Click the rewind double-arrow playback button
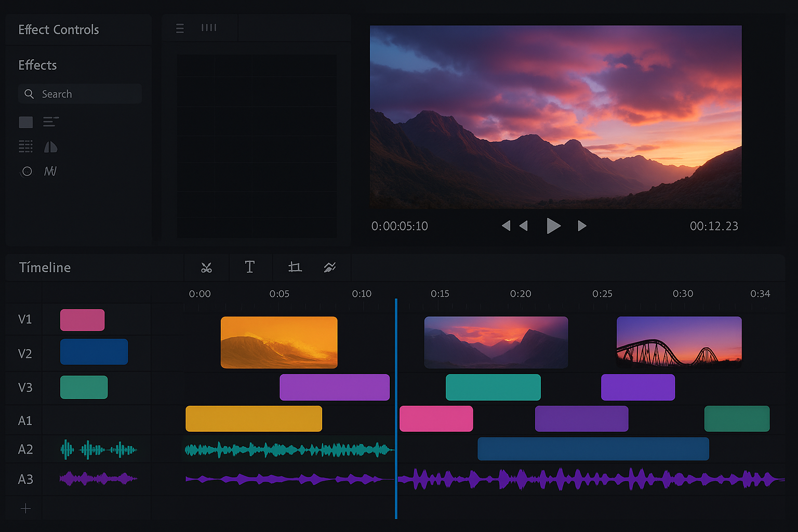The height and width of the screenshot is (532, 798). [514, 226]
